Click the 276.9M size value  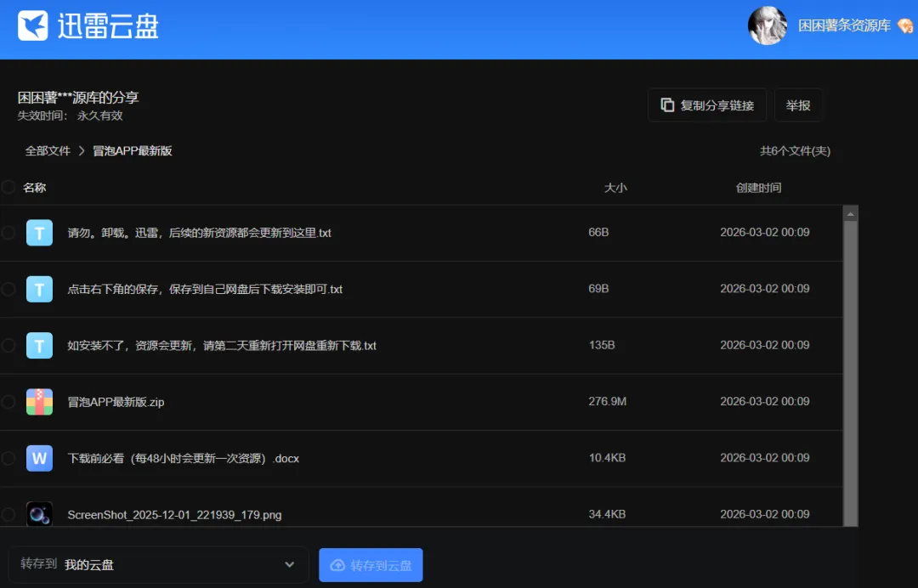[x=607, y=401]
